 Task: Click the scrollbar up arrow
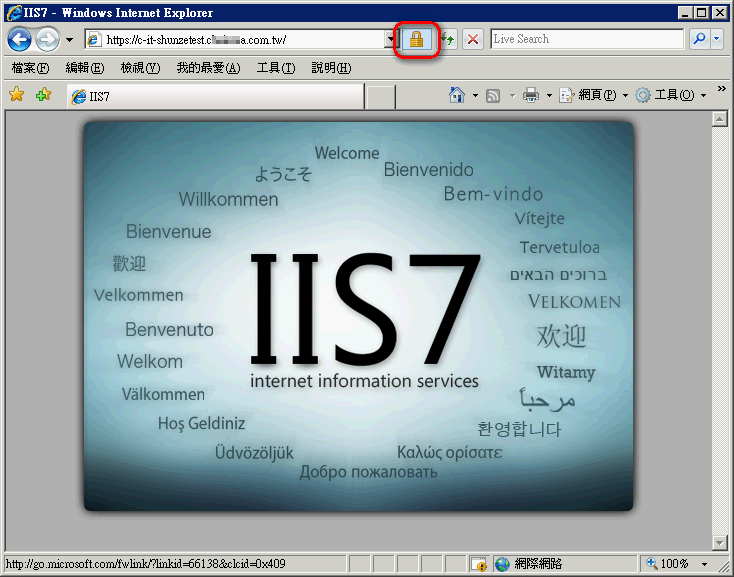coord(719,119)
